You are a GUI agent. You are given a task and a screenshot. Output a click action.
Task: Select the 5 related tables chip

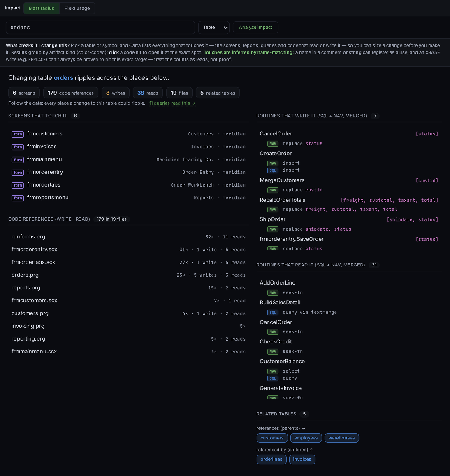(218, 93)
